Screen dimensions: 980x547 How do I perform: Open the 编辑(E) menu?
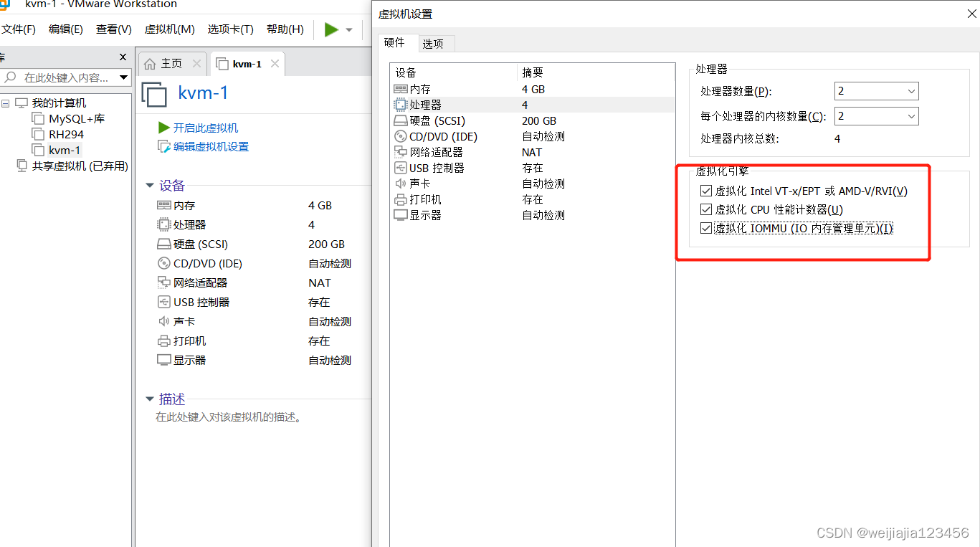pyautogui.click(x=65, y=29)
